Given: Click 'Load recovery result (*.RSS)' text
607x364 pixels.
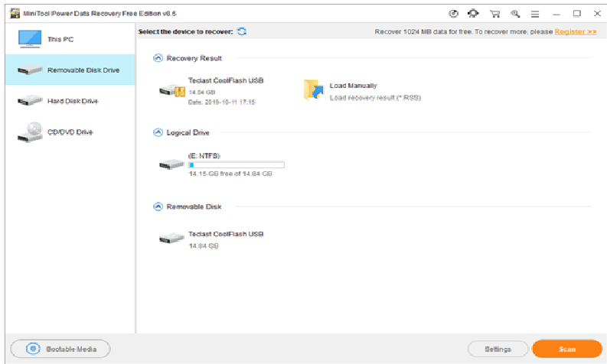Looking at the screenshot, I should 375,97.
